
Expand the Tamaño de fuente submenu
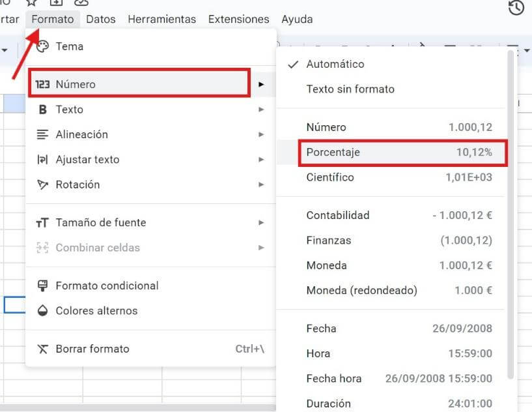point(262,222)
